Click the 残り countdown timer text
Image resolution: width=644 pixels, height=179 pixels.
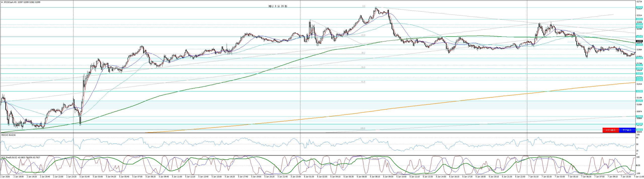(x=278, y=6)
